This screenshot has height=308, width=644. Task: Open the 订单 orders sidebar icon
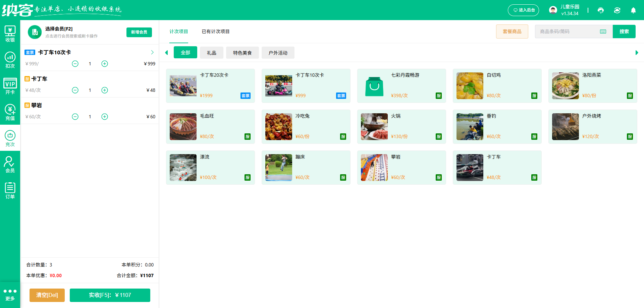10,191
